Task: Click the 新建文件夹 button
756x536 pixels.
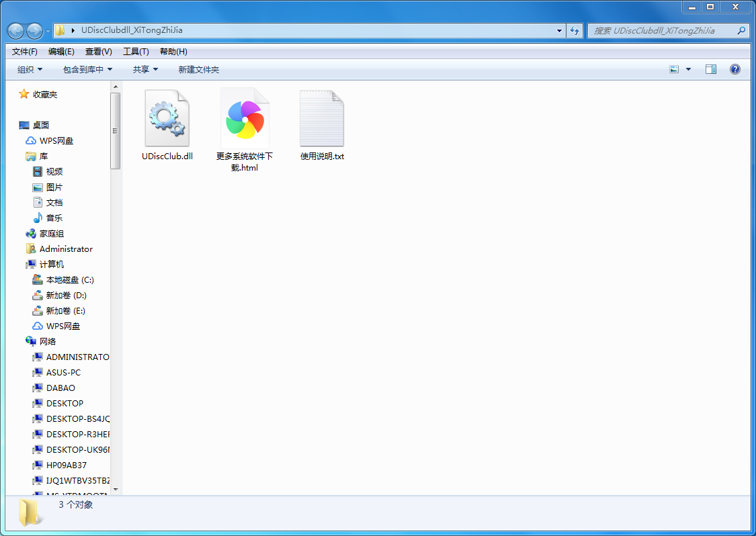Action: pyautogui.click(x=199, y=69)
